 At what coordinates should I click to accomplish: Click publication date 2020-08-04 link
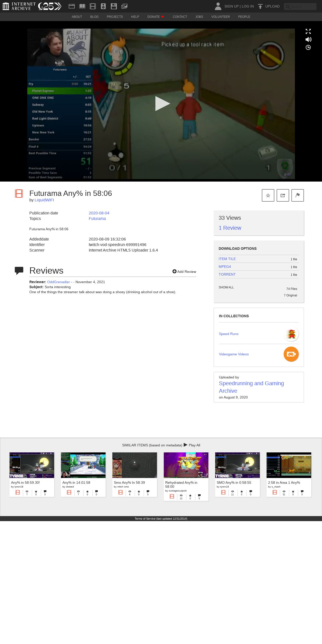point(99,213)
